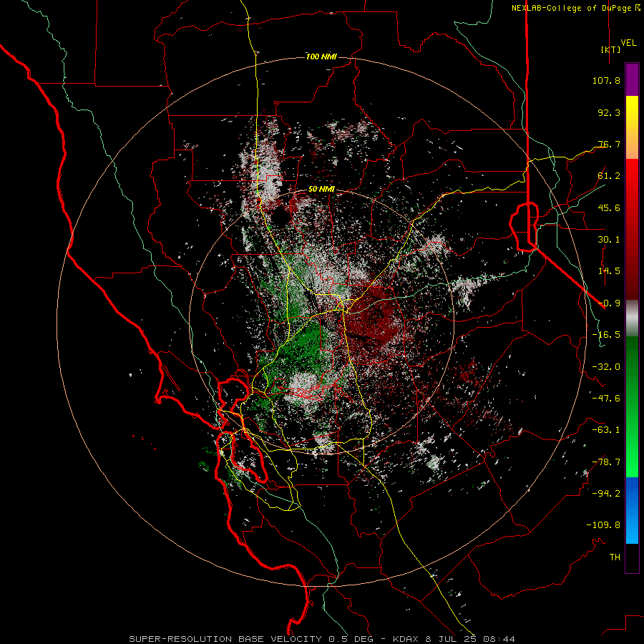
Task: Click the 14.5 velocity scale value
Action: pos(609,271)
